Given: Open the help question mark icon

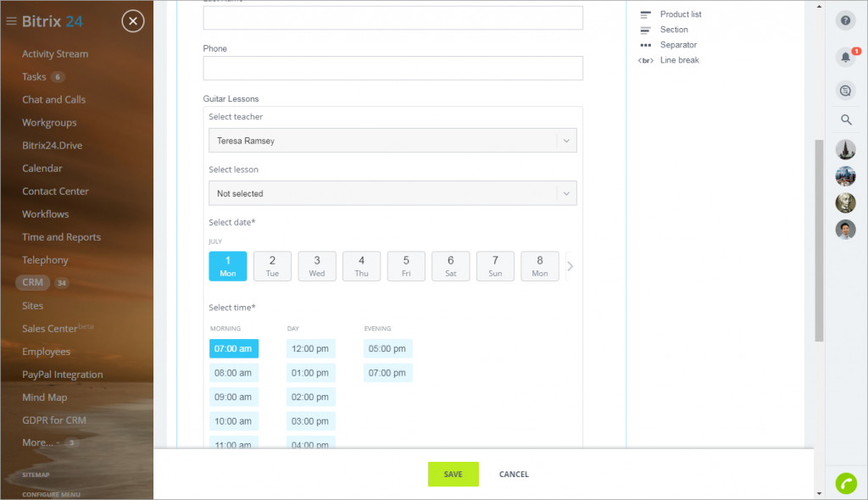Looking at the screenshot, I should [845, 21].
